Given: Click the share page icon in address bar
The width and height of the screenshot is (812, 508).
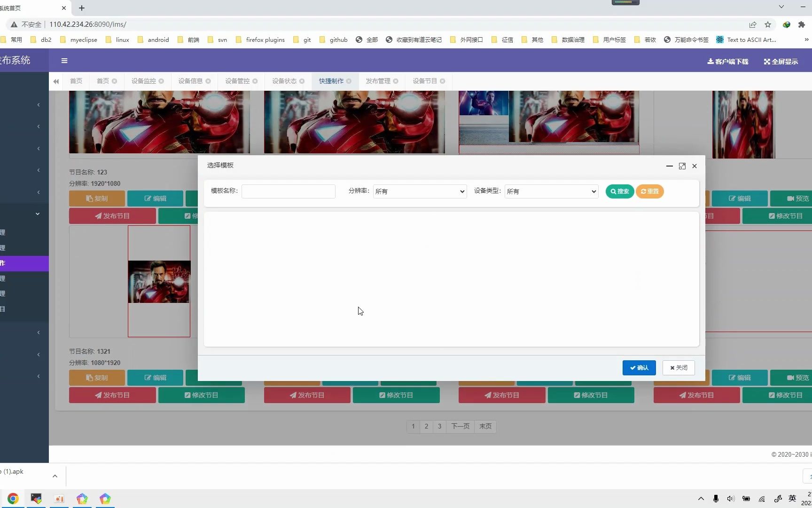Looking at the screenshot, I should (x=753, y=24).
